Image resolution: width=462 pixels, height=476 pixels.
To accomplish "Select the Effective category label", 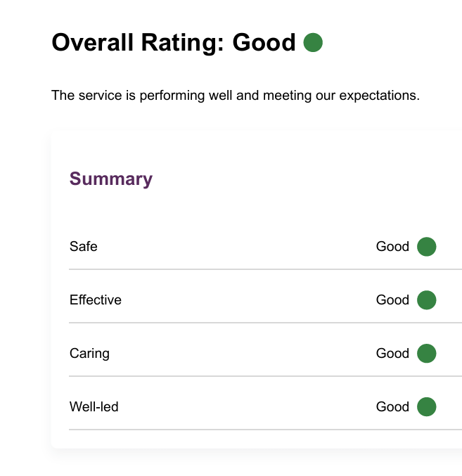I will [96, 300].
